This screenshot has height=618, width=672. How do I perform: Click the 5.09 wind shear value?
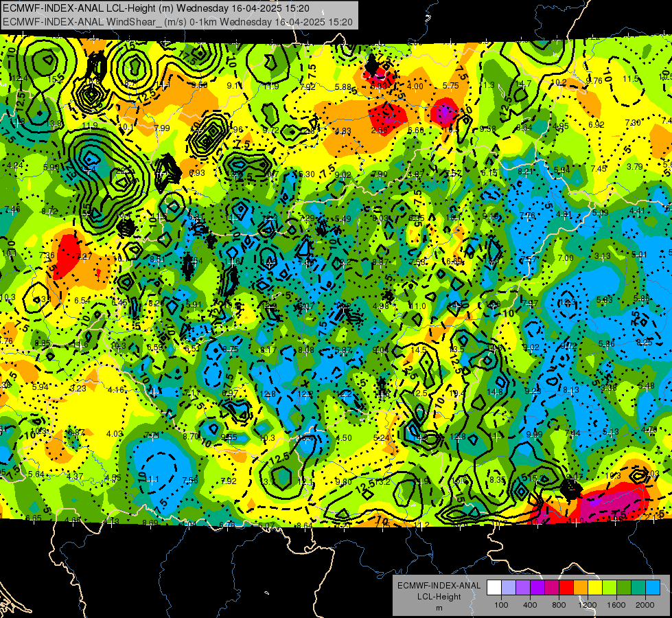[601, 212]
